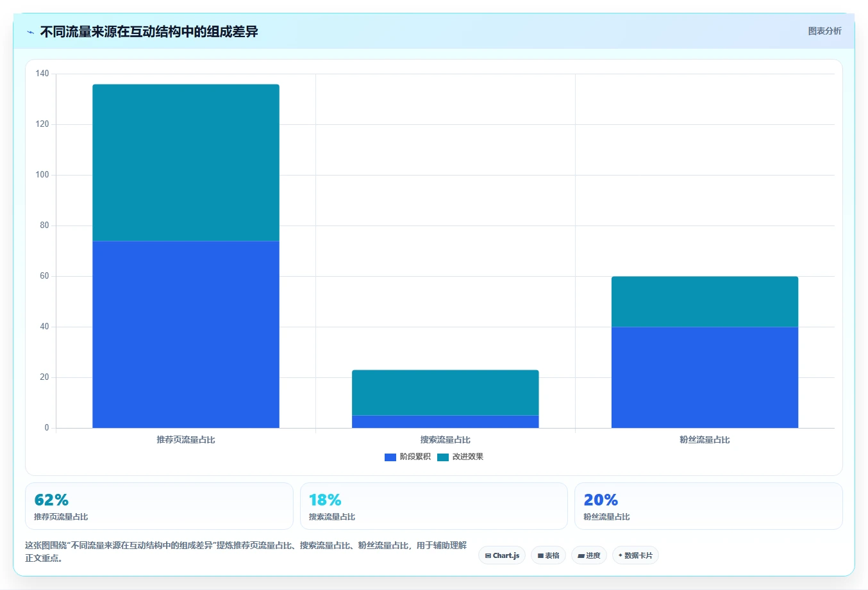The width and height of the screenshot is (868, 590).
Task: Open the 18% 搜索流量占比 data card
Action: click(434, 506)
